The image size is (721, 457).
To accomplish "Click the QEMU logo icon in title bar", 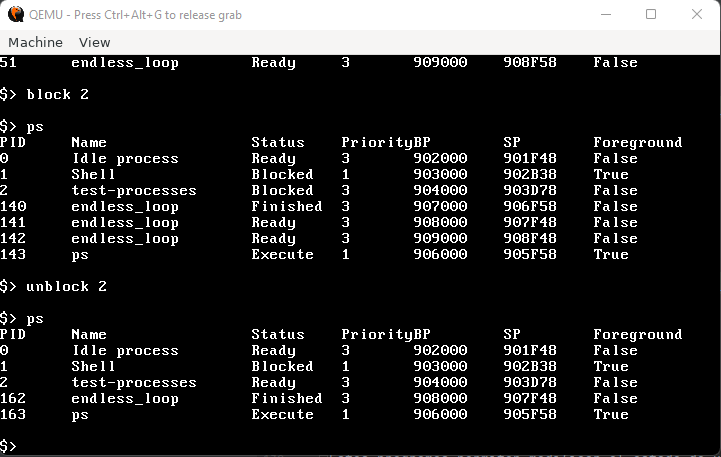I will [17, 15].
